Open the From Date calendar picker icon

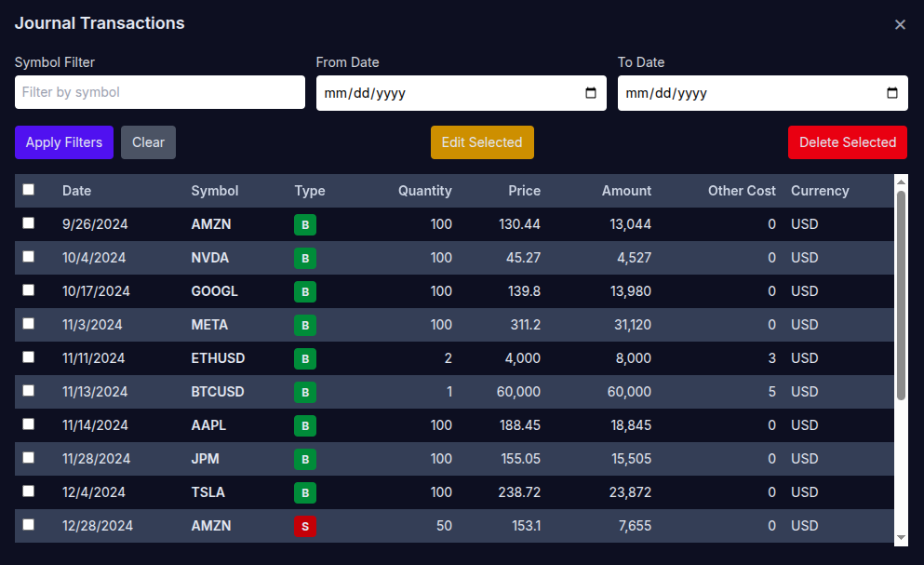click(591, 93)
